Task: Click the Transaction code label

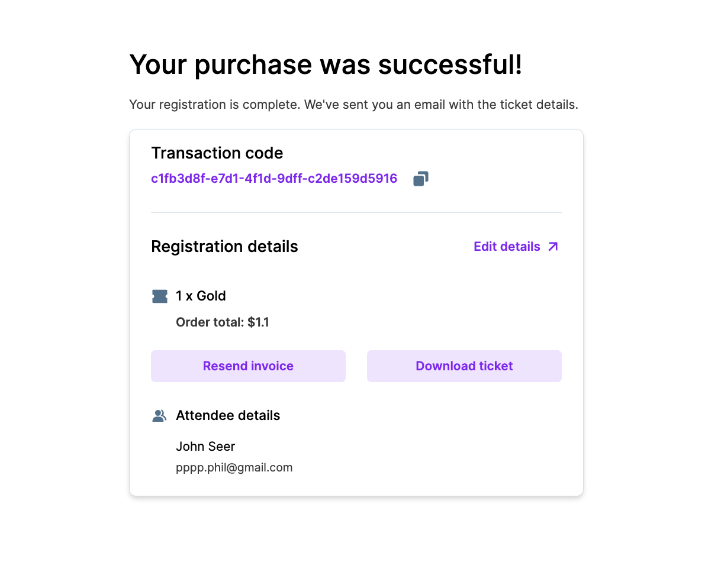Action: pyautogui.click(x=217, y=153)
